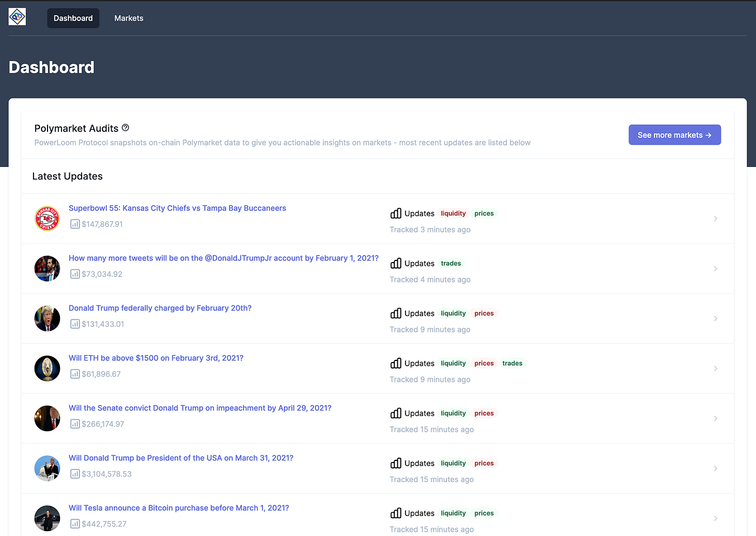Expand the federally charged row chevron
The image size is (756, 536).
pos(715,319)
